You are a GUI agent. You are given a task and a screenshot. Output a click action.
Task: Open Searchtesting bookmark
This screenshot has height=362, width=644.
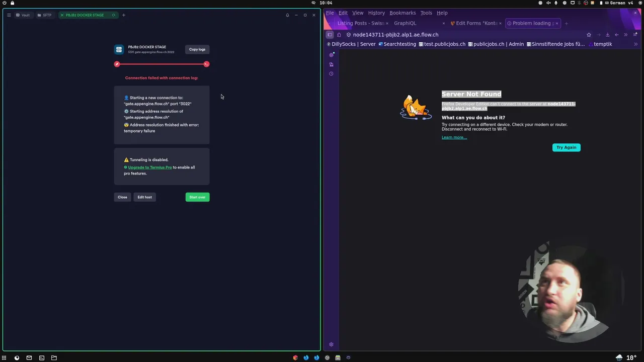397,44
